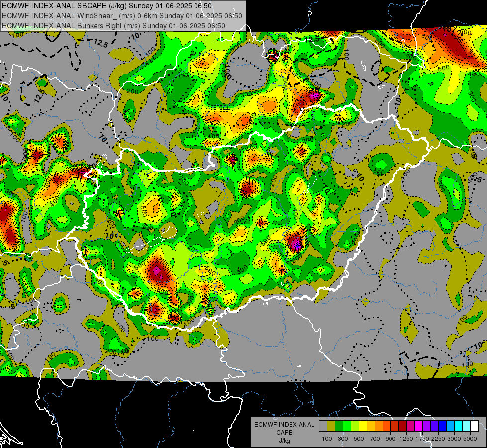Click the deep pink legend swatch
This screenshot has width=487, height=448.
[410, 426]
